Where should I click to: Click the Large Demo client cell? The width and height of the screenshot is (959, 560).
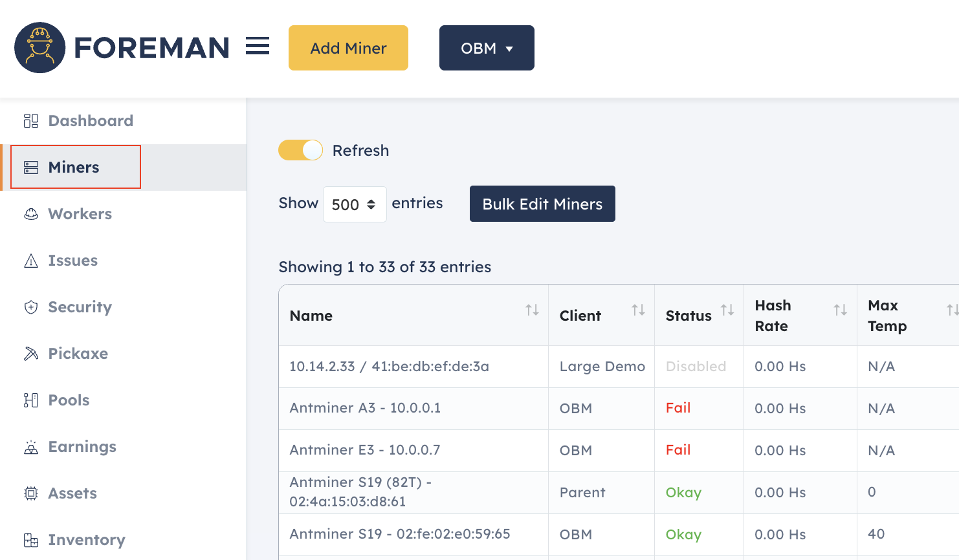pos(602,367)
